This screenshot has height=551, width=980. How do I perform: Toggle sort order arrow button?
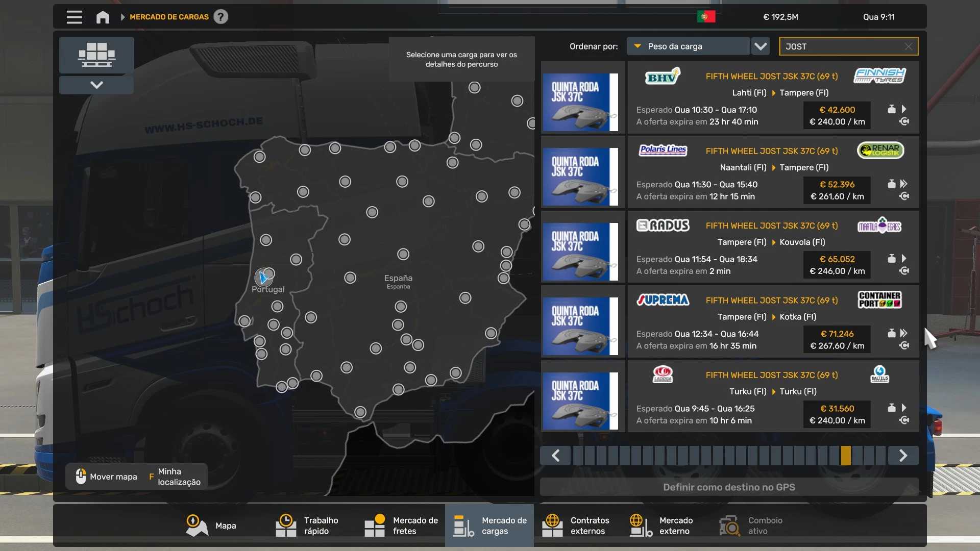(761, 46)
